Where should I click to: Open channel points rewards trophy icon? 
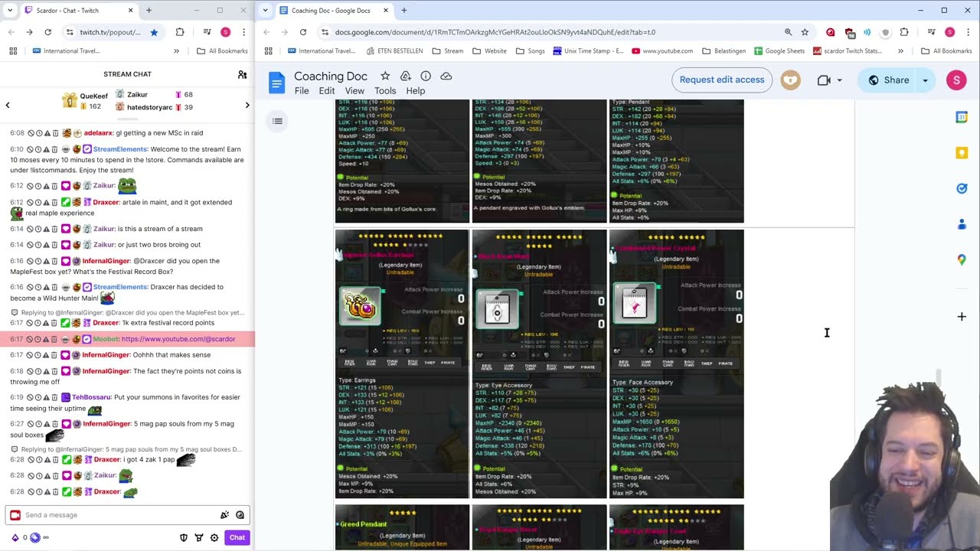tap(199, 537)
